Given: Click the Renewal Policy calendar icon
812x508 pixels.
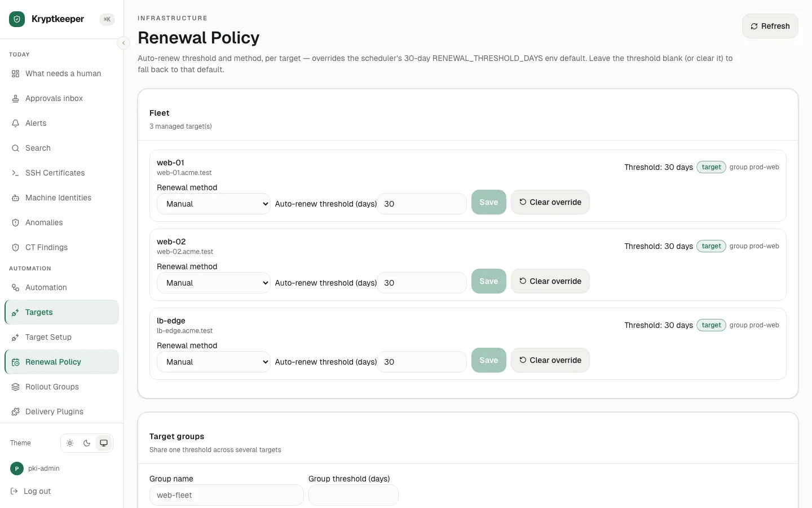Looking at the screenshot, I should (x=16, y=362).
